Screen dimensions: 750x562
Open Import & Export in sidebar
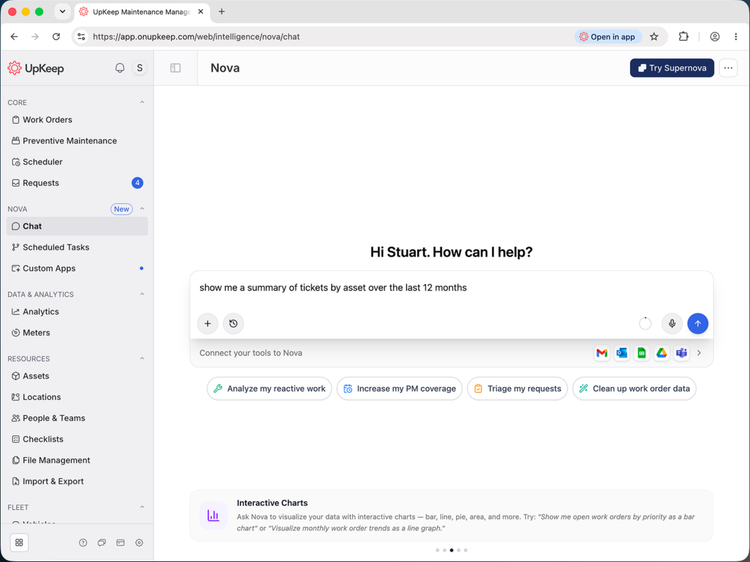77,481
